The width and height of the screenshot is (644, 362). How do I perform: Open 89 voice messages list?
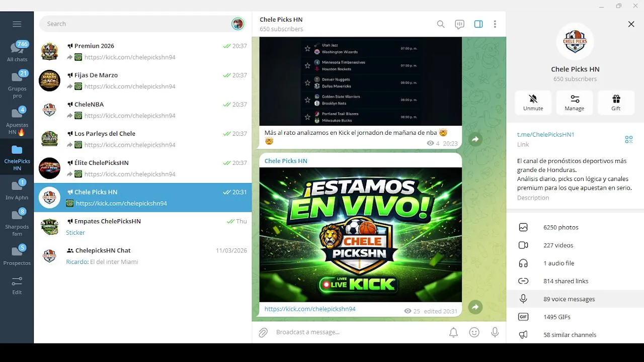tap(575, 299)
